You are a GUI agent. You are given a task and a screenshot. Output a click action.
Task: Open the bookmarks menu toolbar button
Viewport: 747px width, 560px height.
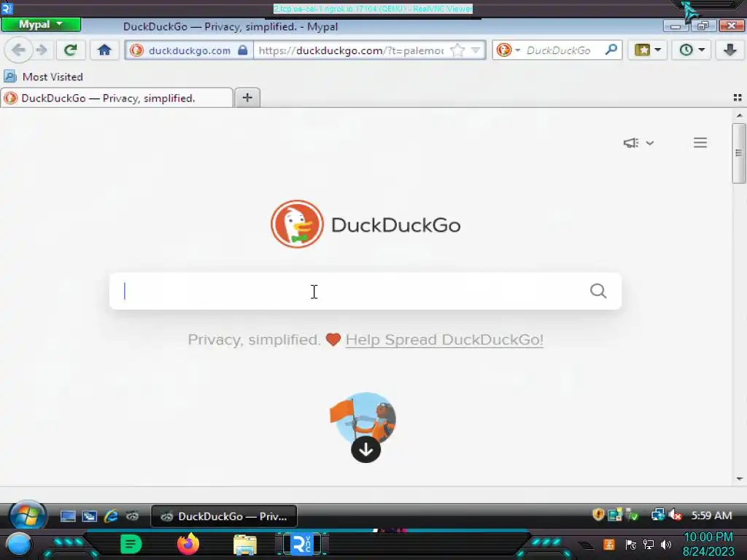click(648, 50)
